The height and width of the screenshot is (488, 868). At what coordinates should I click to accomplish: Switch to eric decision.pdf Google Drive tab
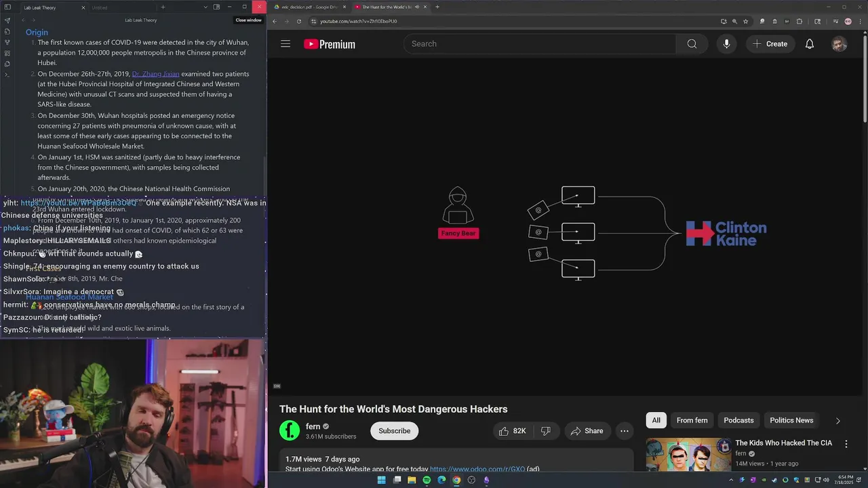(x=309, y=7)
